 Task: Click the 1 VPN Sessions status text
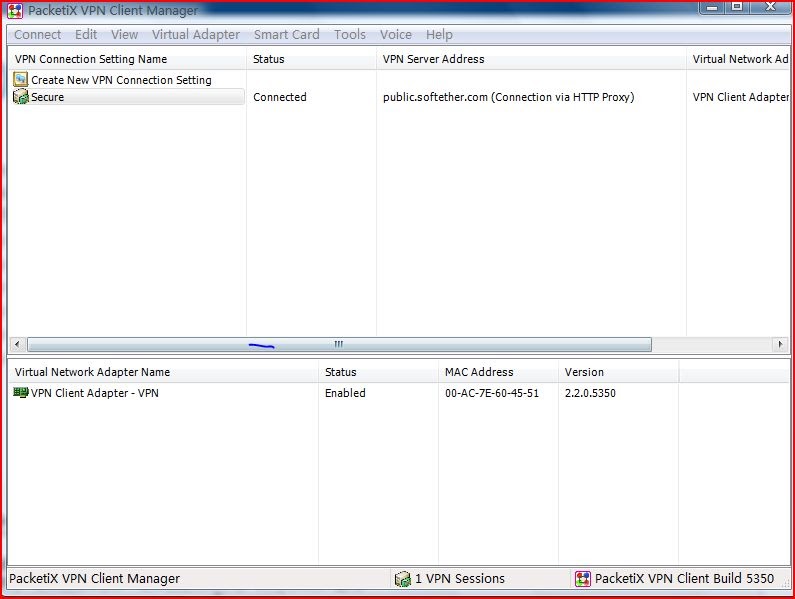click(x=460, y=579)
